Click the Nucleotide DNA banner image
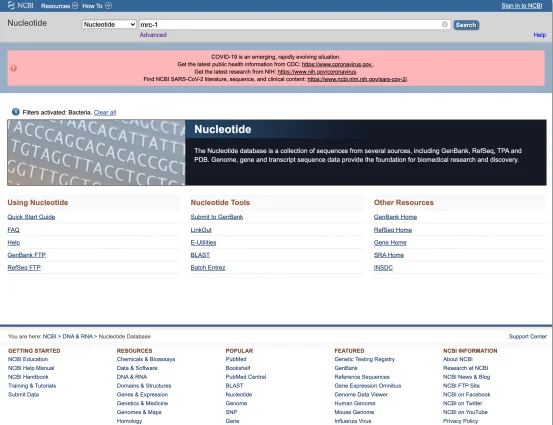The width and height of the screenshot is (553, 425). pyautogui.click(x=96, y=152)
